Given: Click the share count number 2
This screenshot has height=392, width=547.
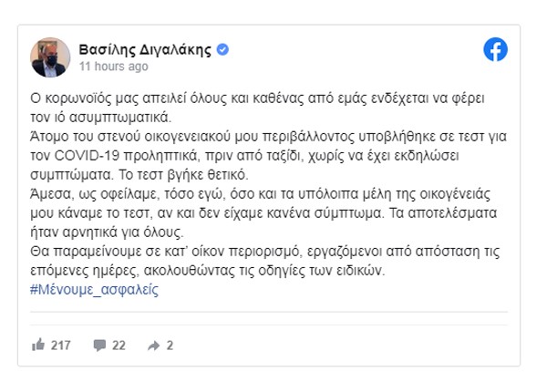Looking at the screenshot, I should (x=170, y=346).
